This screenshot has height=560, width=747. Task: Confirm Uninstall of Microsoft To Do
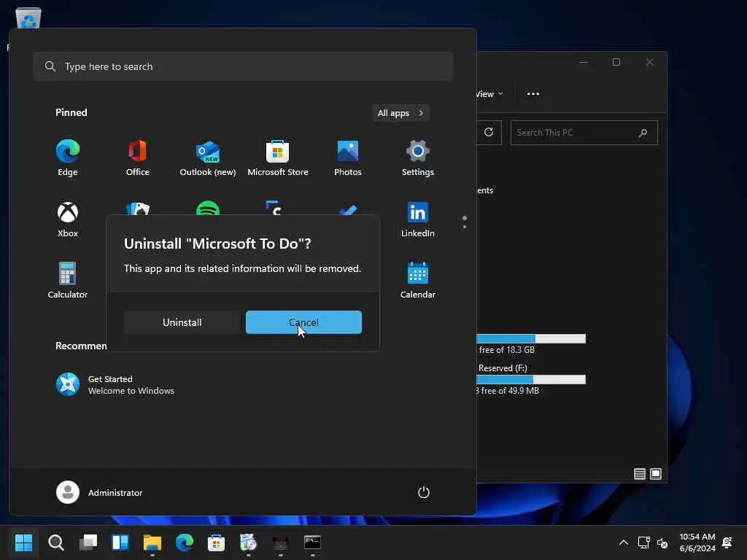pos(182,322)
